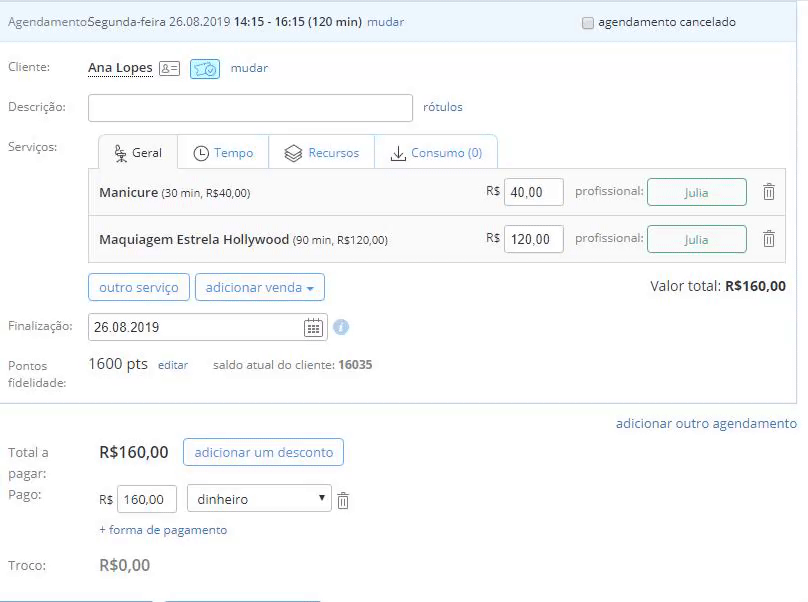808x602 pixels.
Task: Remove the dinheiro payment with trash icon
Action: coord(343,500)
